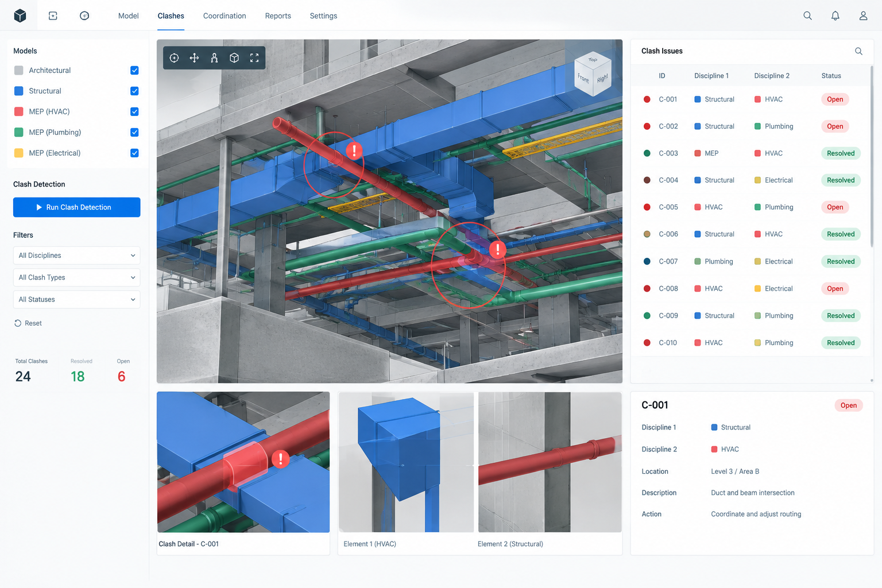Image resolution: width=882 pixels, height=588 pixels.
Task: Toggle MEP (Electrical) model checkbox
Action: pos(134,153)
